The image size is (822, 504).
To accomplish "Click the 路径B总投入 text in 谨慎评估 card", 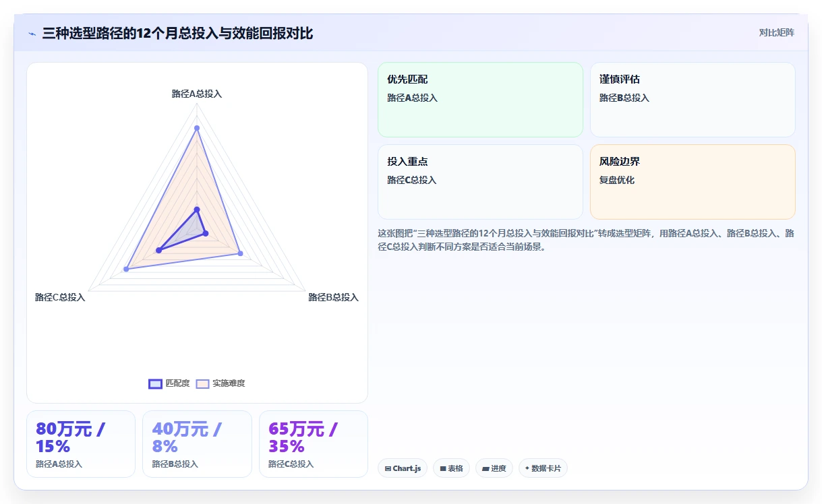I will pyautogui.click(x=624, y=98).
